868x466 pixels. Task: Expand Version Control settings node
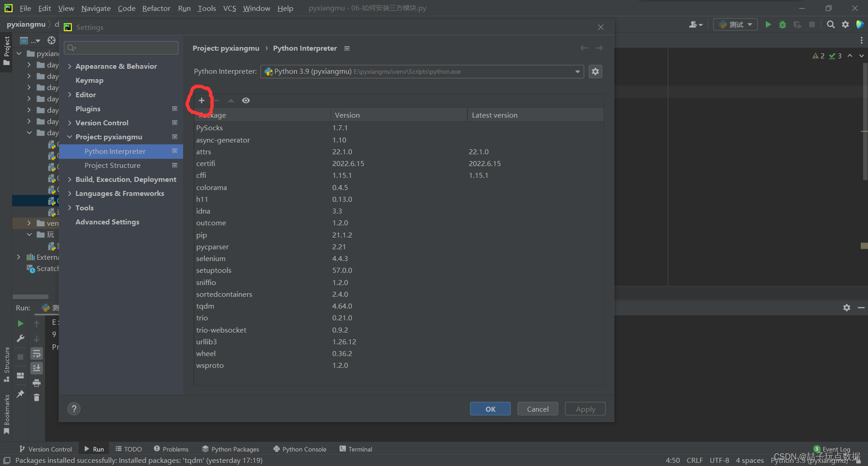tap(70, 123)
